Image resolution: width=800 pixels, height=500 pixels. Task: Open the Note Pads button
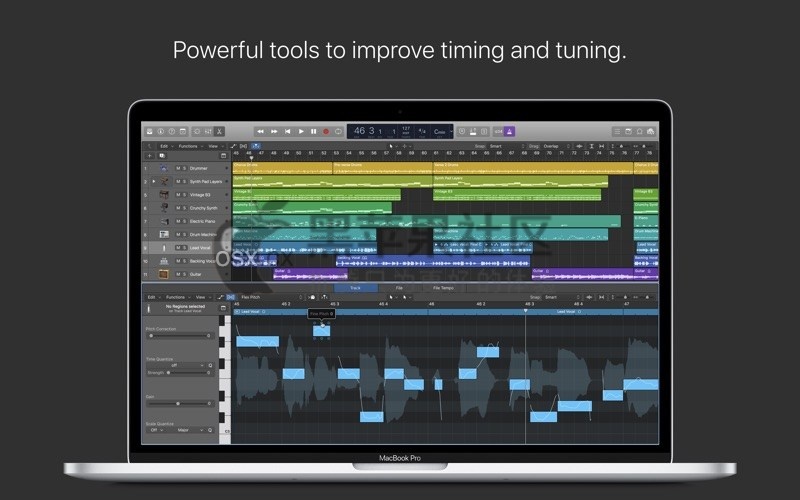coord(629,132)
